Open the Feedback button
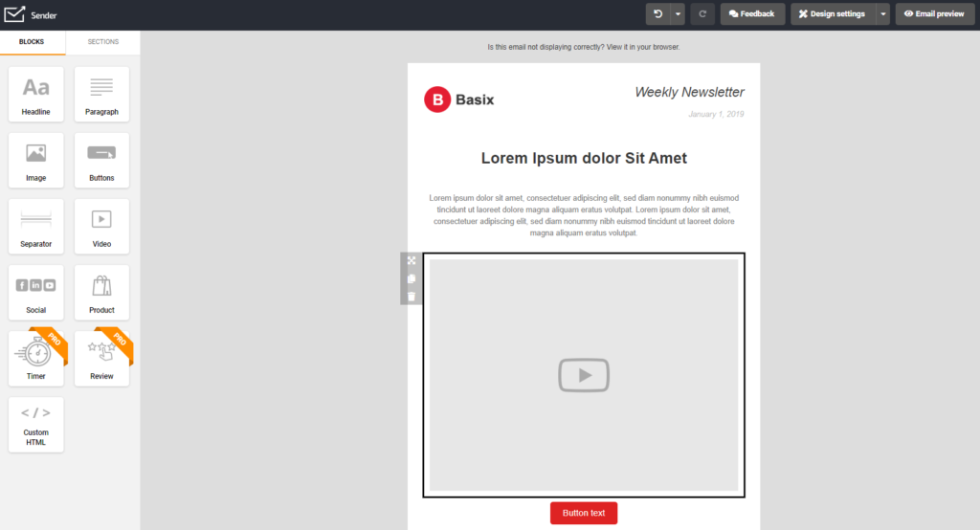This screenshot has height=530, width=980. click(x=752, y=13)
